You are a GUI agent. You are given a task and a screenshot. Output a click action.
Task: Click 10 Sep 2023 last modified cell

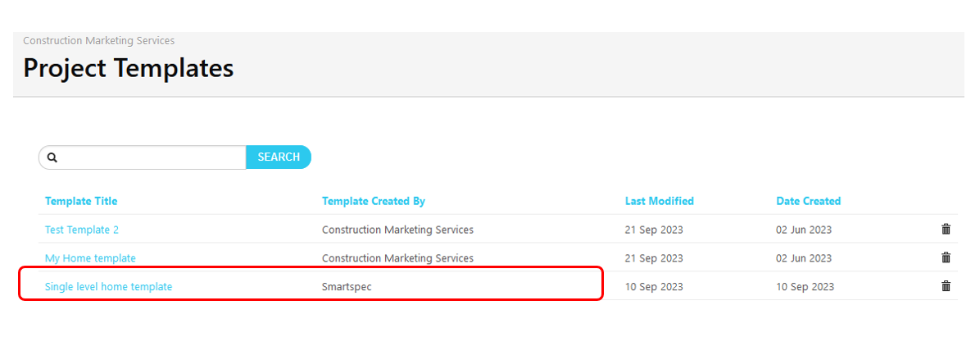click(653, 286)
